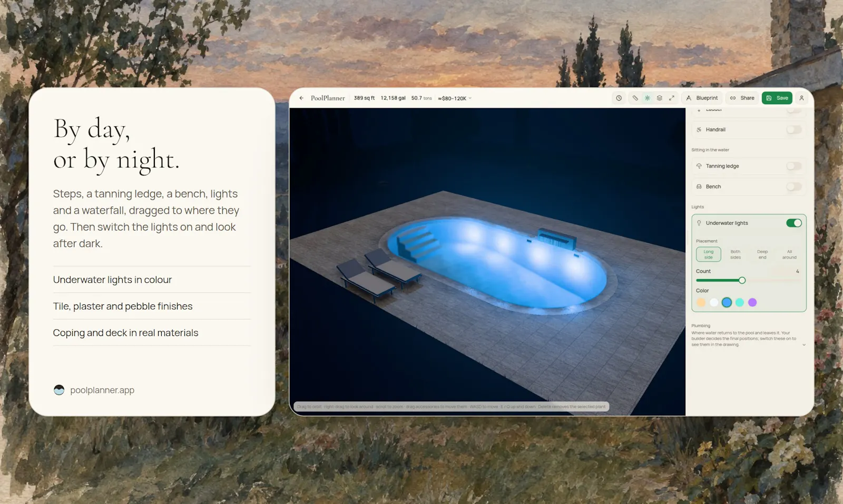Click the poolplanner.app logo icon
Screen dimensions: 843x504
(59, 390)
